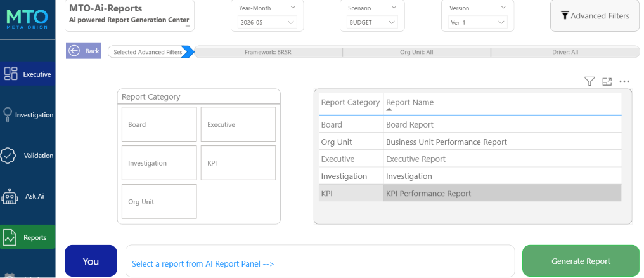The width and height of the screenshot is (644, 278).
Task: Click the Back arrow circle icon
Action: pos(74,51)
